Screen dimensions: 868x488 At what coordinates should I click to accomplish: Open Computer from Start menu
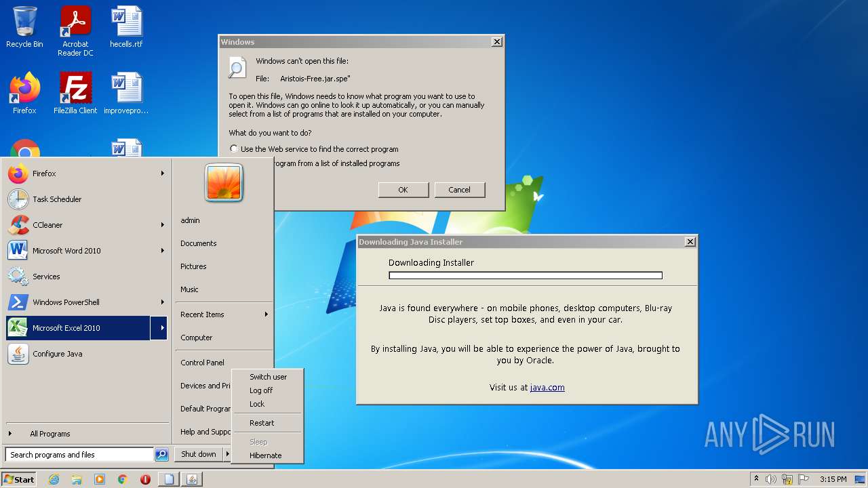tap(196, 338)
